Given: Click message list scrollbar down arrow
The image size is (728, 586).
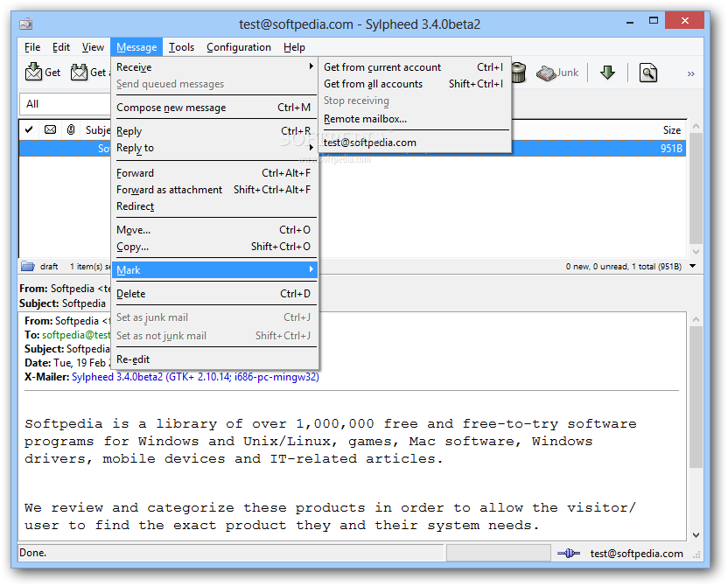Looking at the screenshot, I should pos(696,252).
